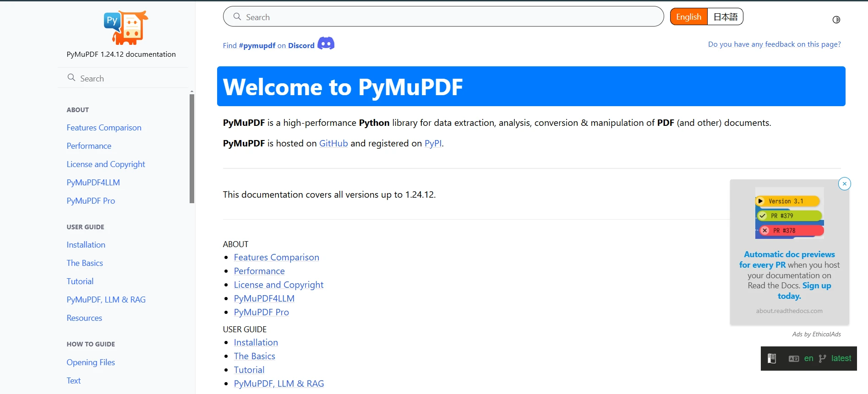Open the Read the Docs book icon flyout
The height and width of the screenshot is (394, 868).
pos(772,358)
